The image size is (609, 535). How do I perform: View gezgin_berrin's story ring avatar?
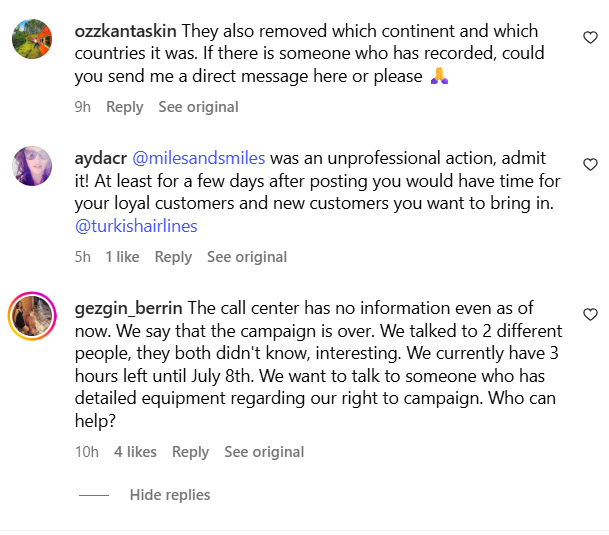click(32, 316)
